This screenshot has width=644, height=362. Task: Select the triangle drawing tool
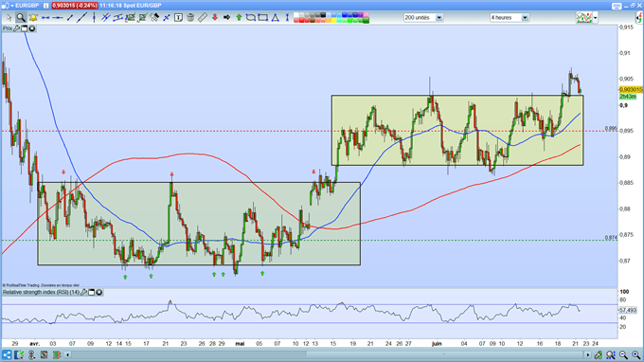[x=276, y=18]
